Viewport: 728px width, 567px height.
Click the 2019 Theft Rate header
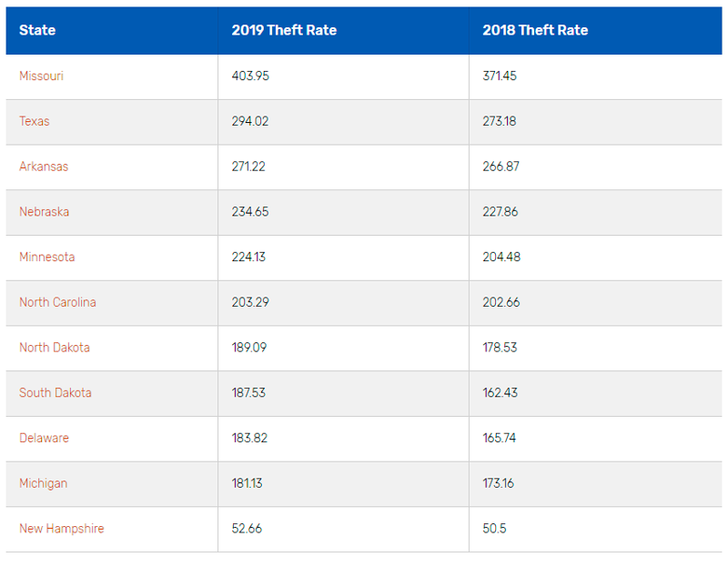[x=284, y=30]
